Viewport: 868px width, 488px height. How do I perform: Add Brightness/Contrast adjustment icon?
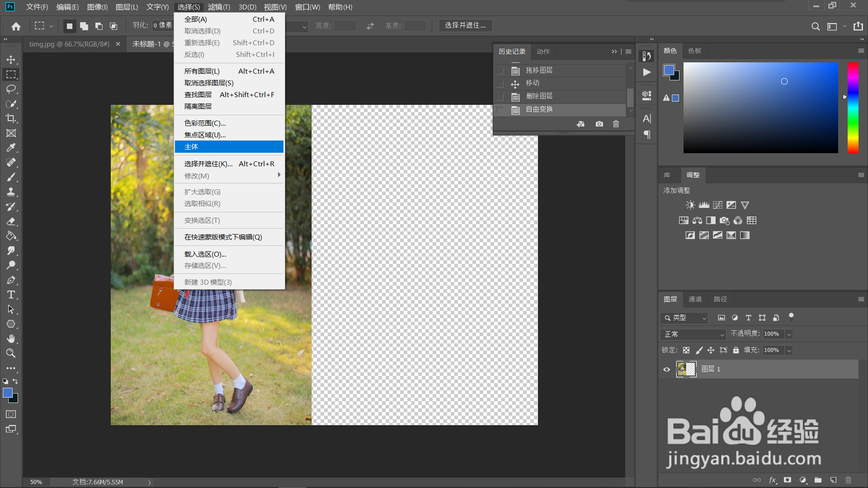(x=690, y=205)
